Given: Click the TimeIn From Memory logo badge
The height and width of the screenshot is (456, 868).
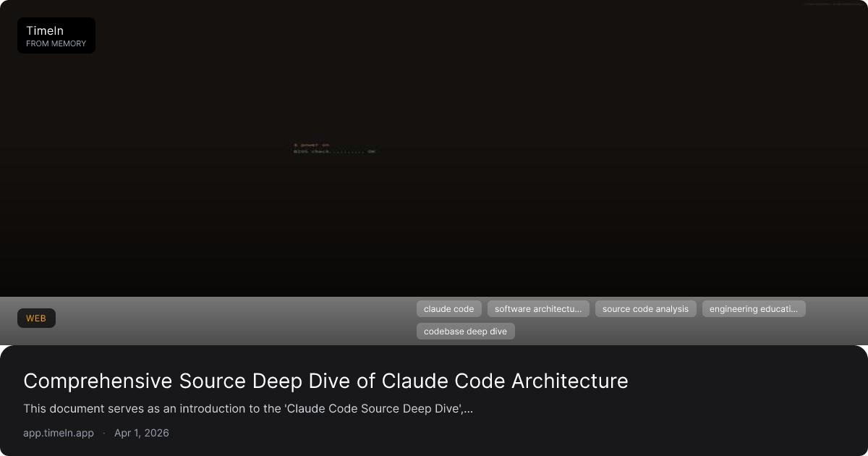Looking at the screenshot, I should 56,35.
